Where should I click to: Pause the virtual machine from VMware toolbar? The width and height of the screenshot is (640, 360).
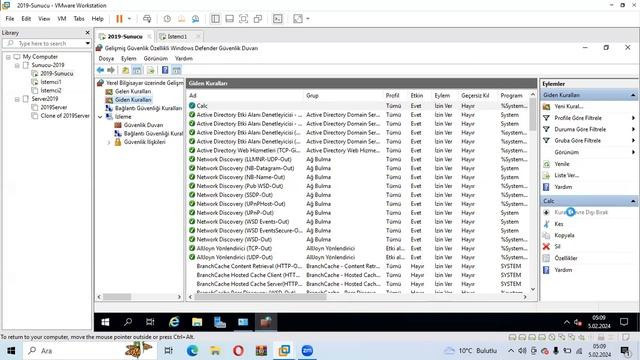pyautogui.click(x=119, y=19)
